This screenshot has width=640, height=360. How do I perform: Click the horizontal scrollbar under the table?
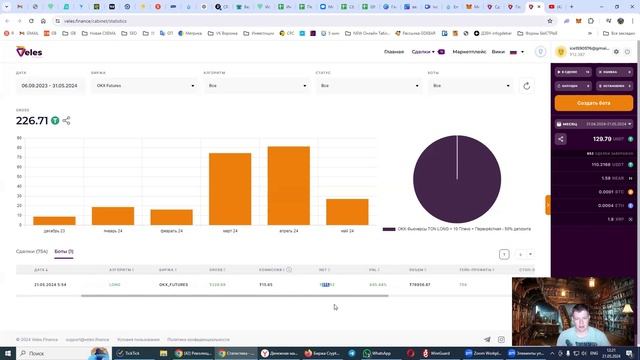tap(235, 296)
